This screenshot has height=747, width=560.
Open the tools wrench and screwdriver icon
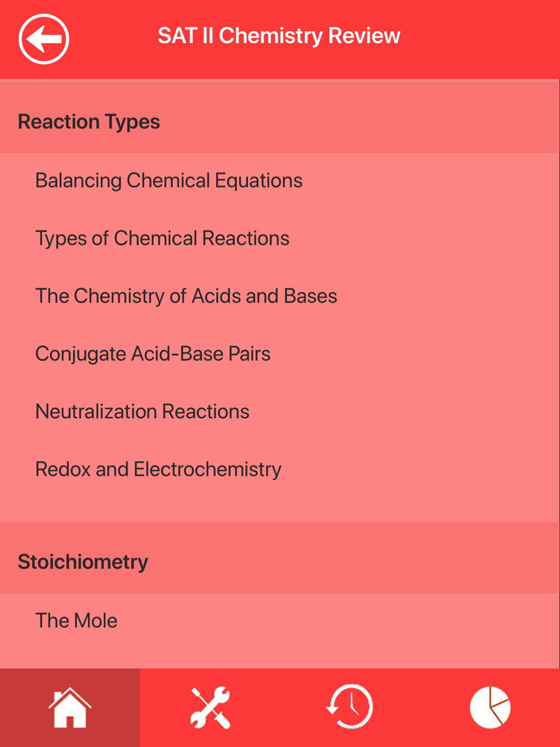pos(210,708)
